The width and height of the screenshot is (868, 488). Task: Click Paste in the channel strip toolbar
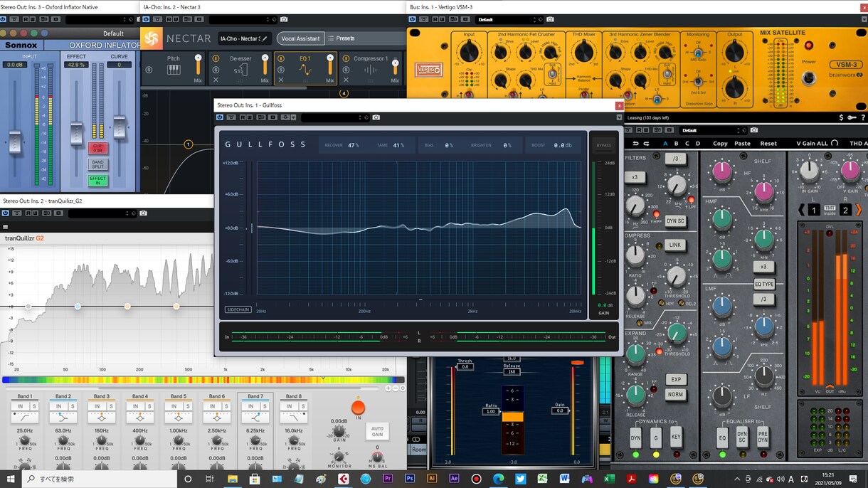pos(742,144)
